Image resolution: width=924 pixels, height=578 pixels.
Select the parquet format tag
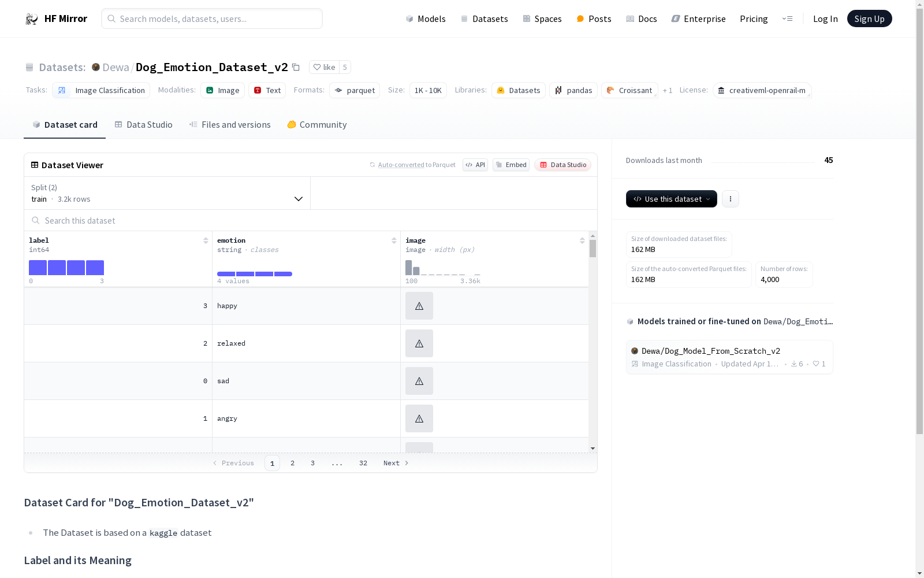(x=355, y=90)
